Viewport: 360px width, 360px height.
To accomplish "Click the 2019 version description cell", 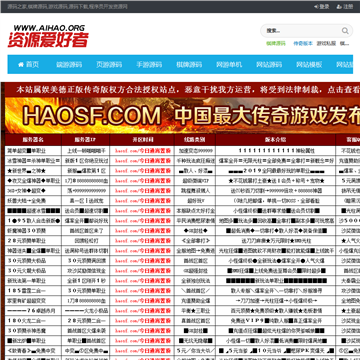I will click(x=276, y=171).
